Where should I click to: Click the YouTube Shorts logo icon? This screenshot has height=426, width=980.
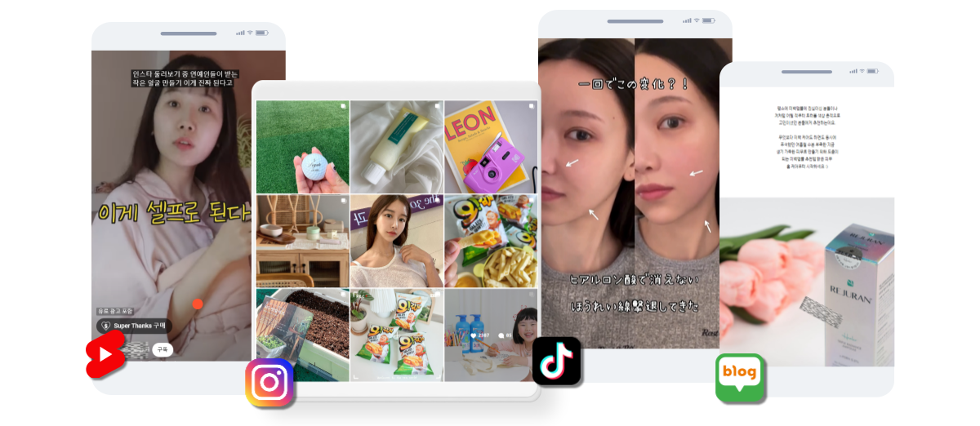106,355
